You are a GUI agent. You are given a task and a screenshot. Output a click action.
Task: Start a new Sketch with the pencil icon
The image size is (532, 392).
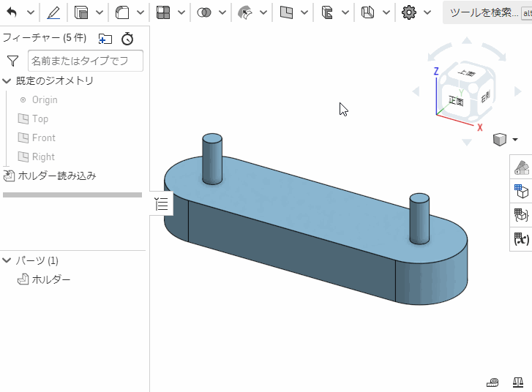click(x=53, y=12)
